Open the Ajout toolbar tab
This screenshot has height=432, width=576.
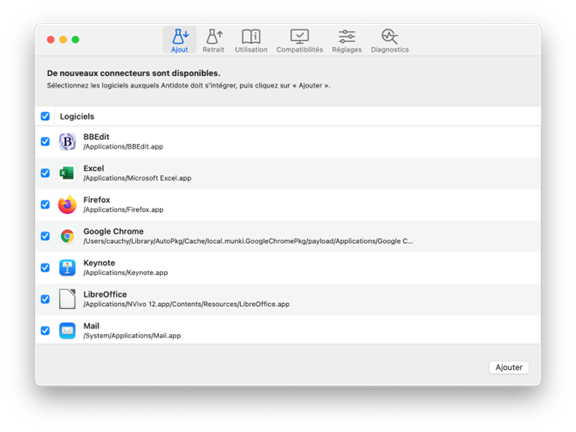(179, 40)
